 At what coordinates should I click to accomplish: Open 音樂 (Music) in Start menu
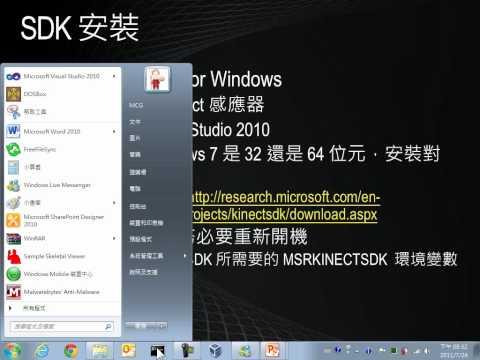click(135, 155)
